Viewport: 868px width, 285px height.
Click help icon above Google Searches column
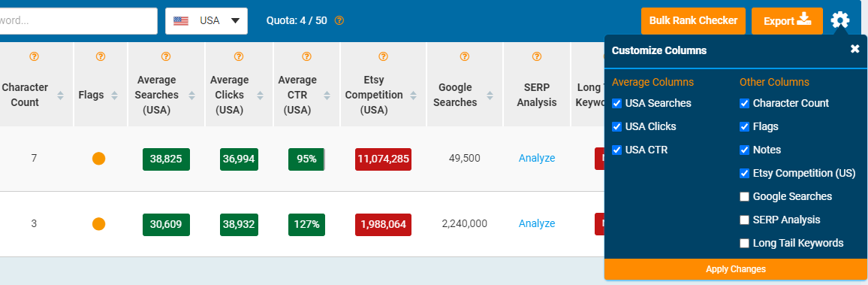pos(465,56)
